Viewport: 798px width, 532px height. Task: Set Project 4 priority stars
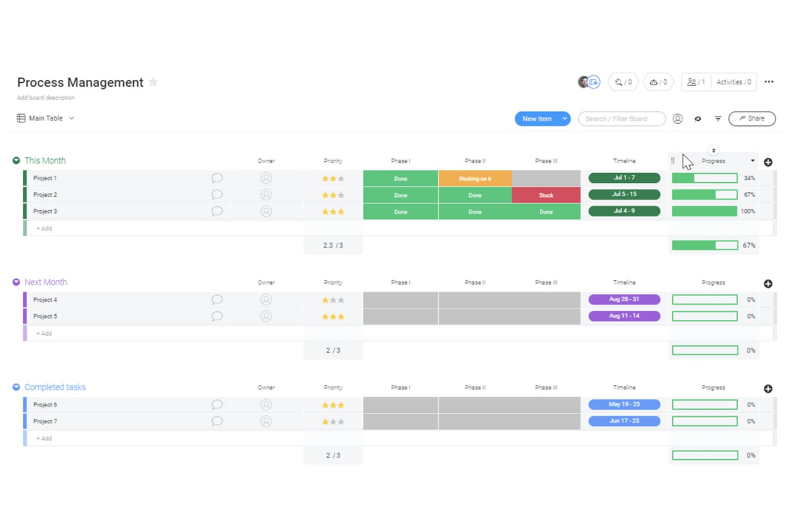click(333, 300)
